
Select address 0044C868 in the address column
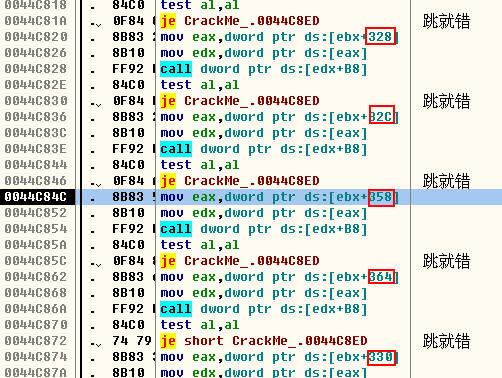(36, 293)
